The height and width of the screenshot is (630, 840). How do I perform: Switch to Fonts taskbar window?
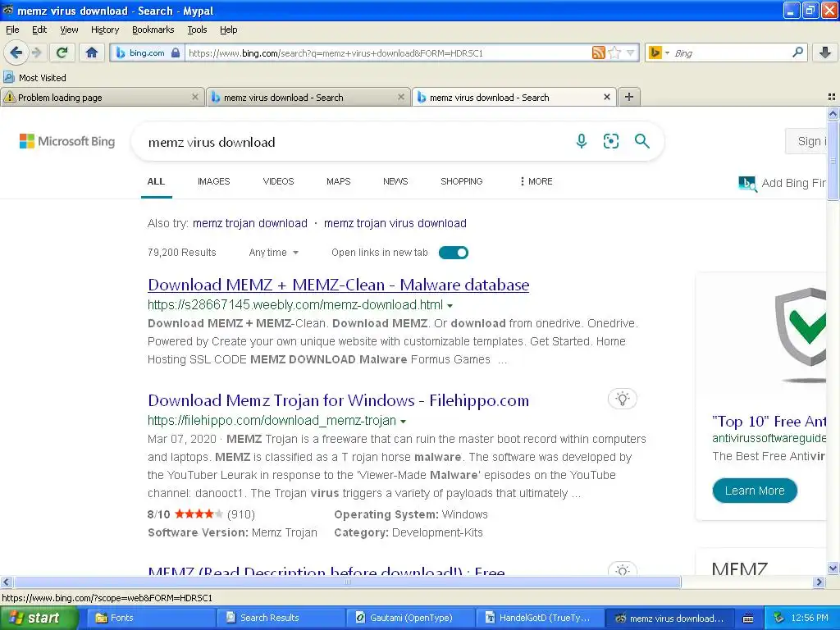click(x=150, y=619)
